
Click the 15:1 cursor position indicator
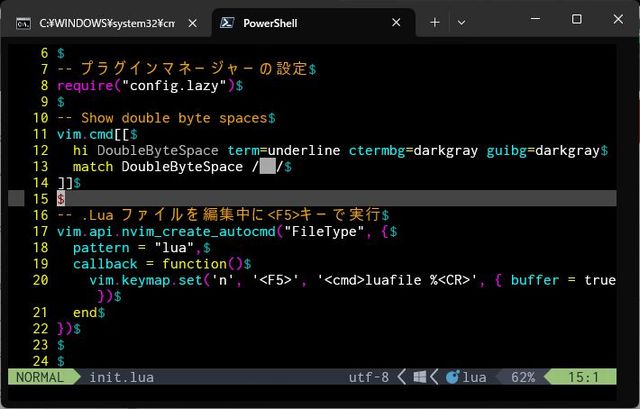[584, 377]
